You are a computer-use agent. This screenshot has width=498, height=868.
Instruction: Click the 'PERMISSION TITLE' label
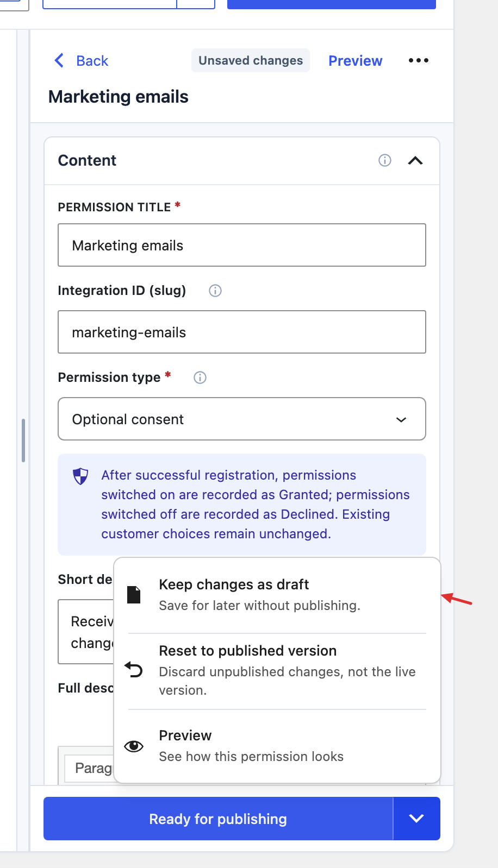[114, 207]
